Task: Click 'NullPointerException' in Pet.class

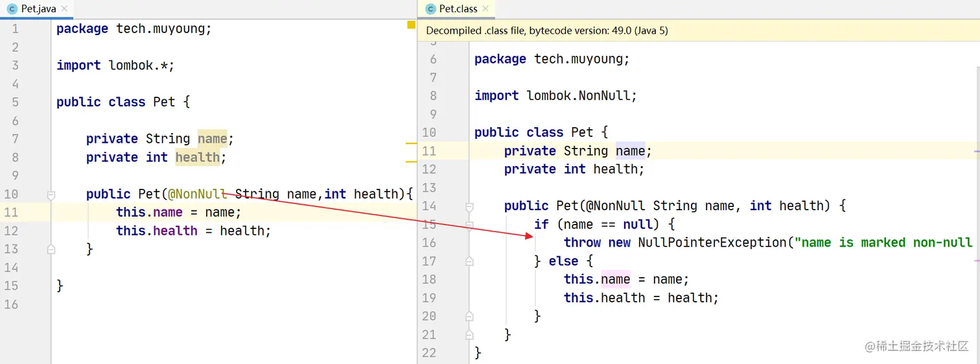Action: coord(712,243)
